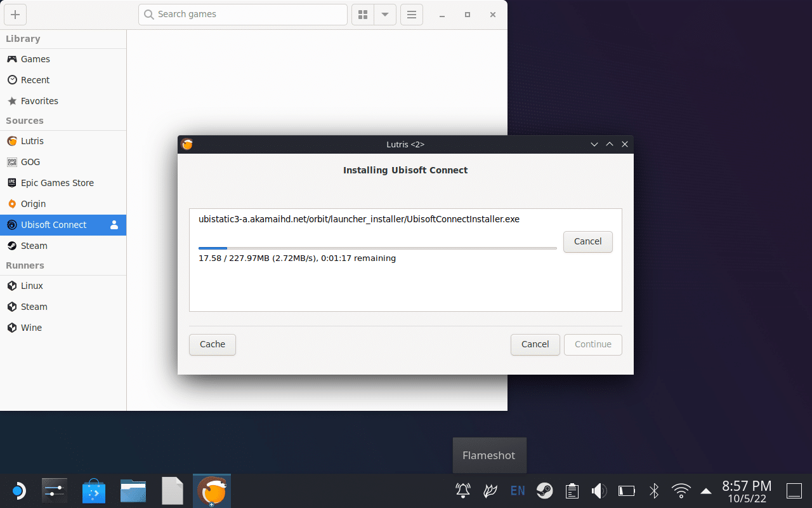Focus the Search games field
The image size is (812, 508).
coord(243,15)
